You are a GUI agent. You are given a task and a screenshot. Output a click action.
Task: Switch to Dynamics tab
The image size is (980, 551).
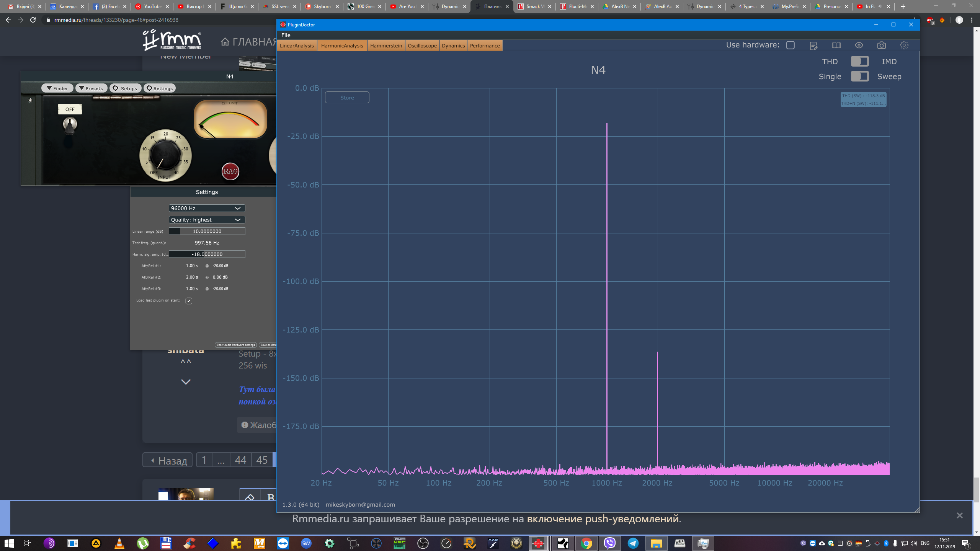click(x=453, y=46)
